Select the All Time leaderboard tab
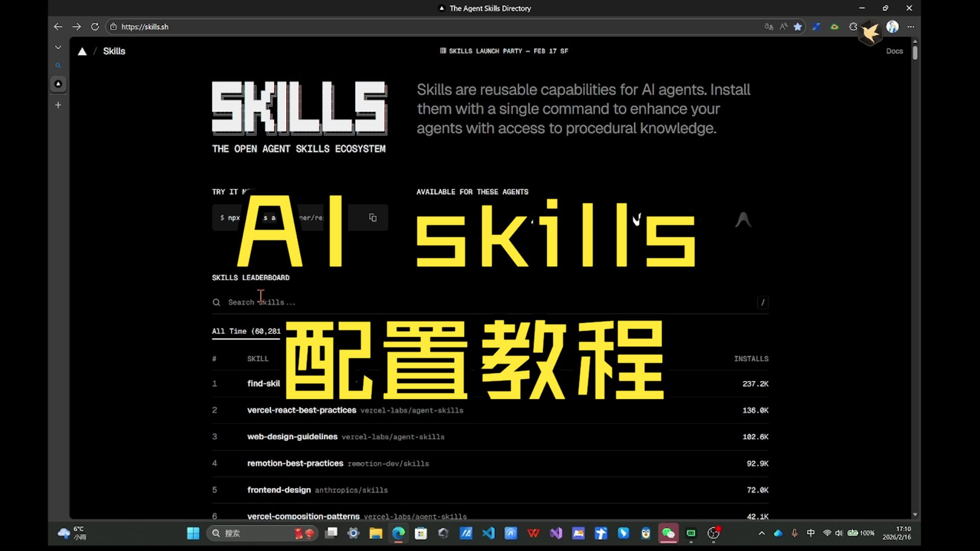 246,331
